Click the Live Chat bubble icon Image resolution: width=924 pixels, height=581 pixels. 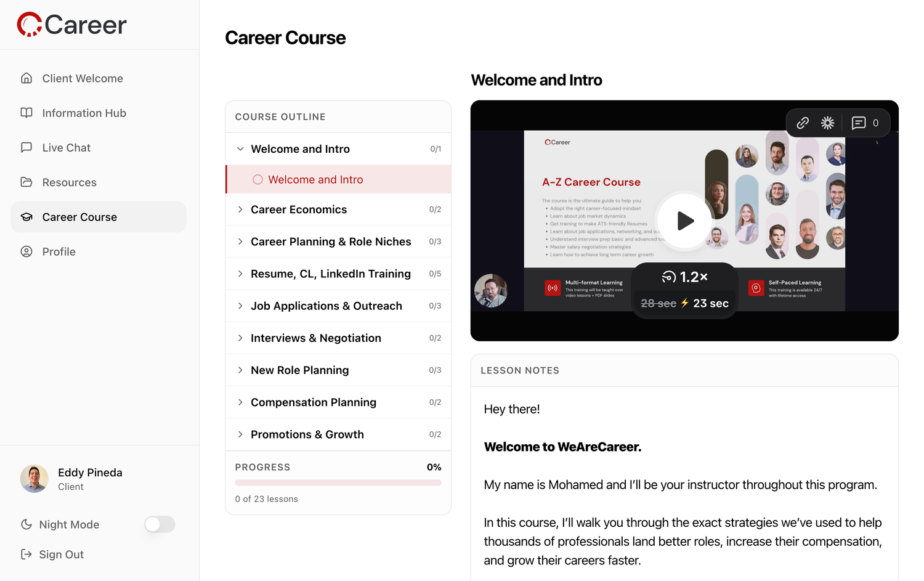(x=26, y=148)
